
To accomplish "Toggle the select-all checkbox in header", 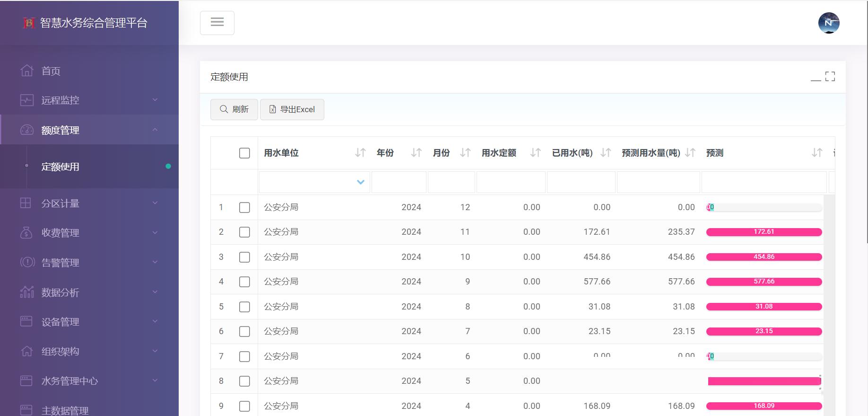I will (x=244, y=153).
